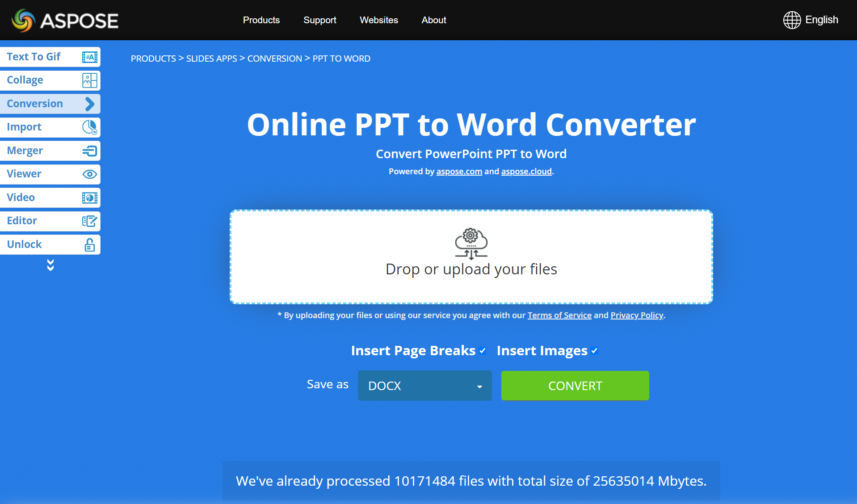This screenshot has height=504, width=857.
Task: Select the Video film icon
Action: 89,198
